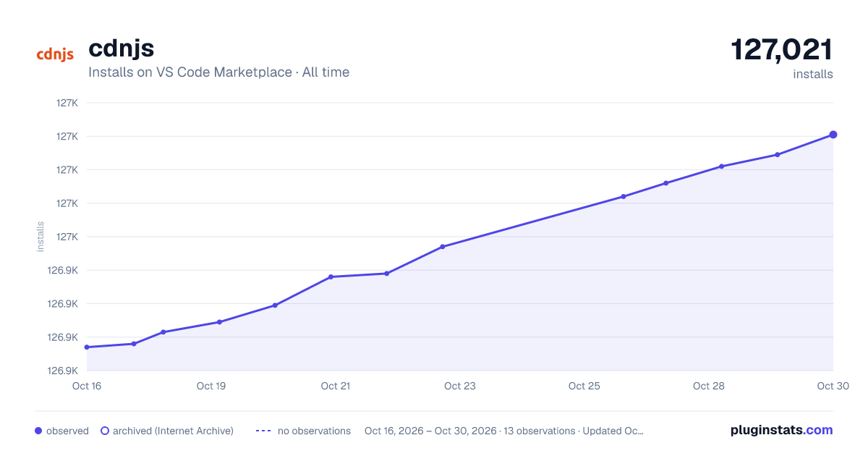Select the data point above Oct 21 label
Viewport: 868px width, 456px height.
tap(331, 277)
